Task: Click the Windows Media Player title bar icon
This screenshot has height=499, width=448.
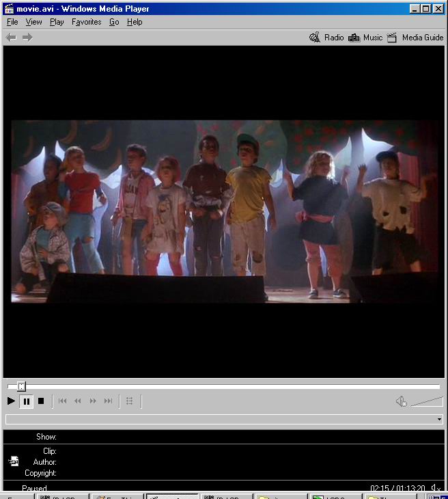Action: pyautogui.click(x=10, y=9)
